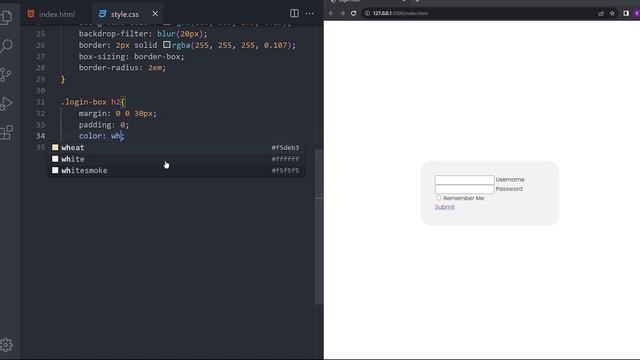Click the #f5deb3 hex value in suggestions

[285, 147]
